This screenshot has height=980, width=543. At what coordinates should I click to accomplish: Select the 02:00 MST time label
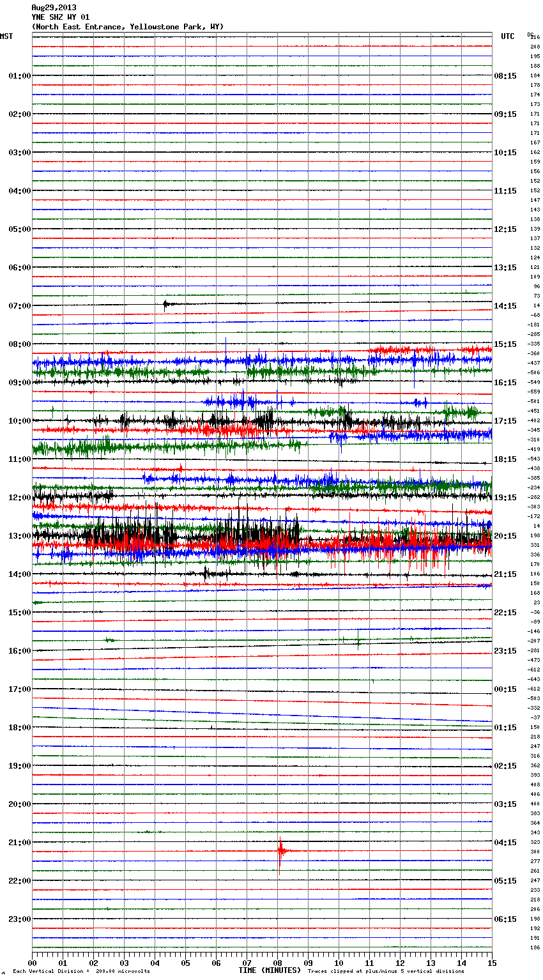point(20,114)
